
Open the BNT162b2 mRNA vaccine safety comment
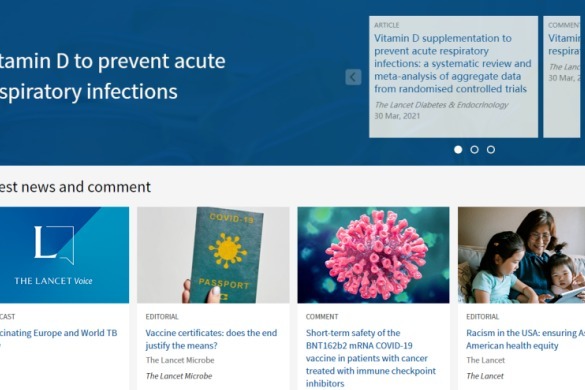371,358
